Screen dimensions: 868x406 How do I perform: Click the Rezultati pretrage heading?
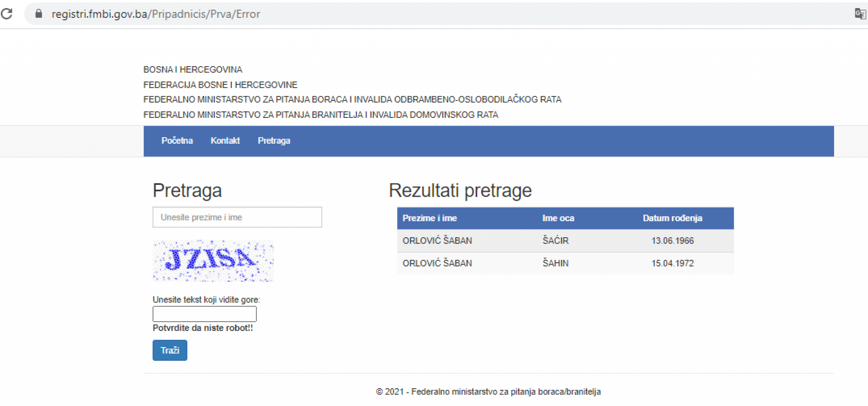coord(461,190)
